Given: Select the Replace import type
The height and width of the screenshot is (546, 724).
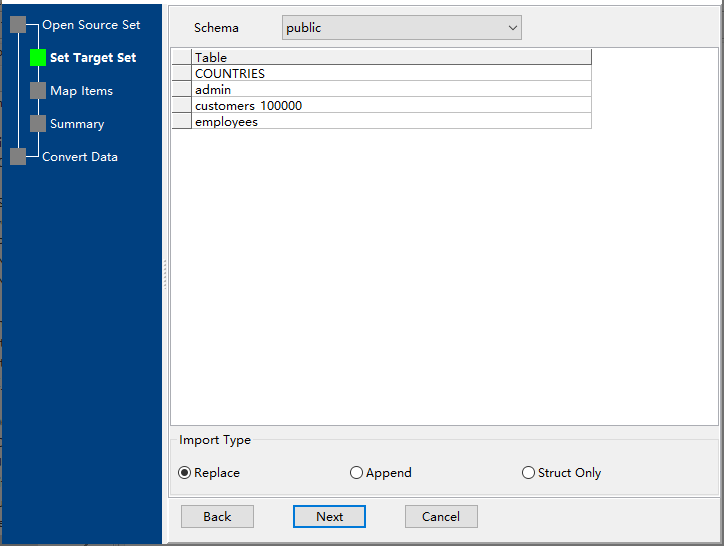Looking at the screenshot, I should 185,473.
